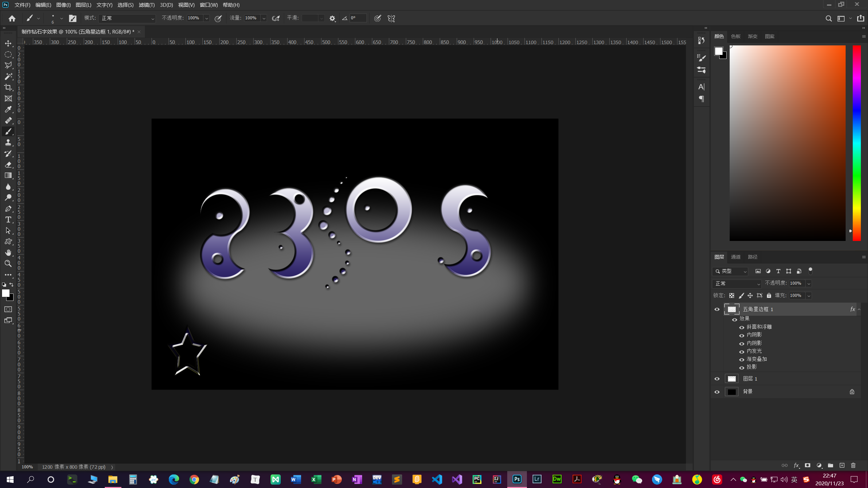
Task: Open the 窗口(W) menu
Action: pos(209,5)
